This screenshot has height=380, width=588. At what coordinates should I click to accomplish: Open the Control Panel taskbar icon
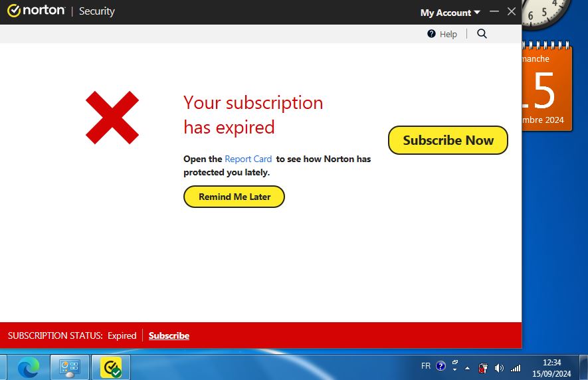tap(70, 367)
